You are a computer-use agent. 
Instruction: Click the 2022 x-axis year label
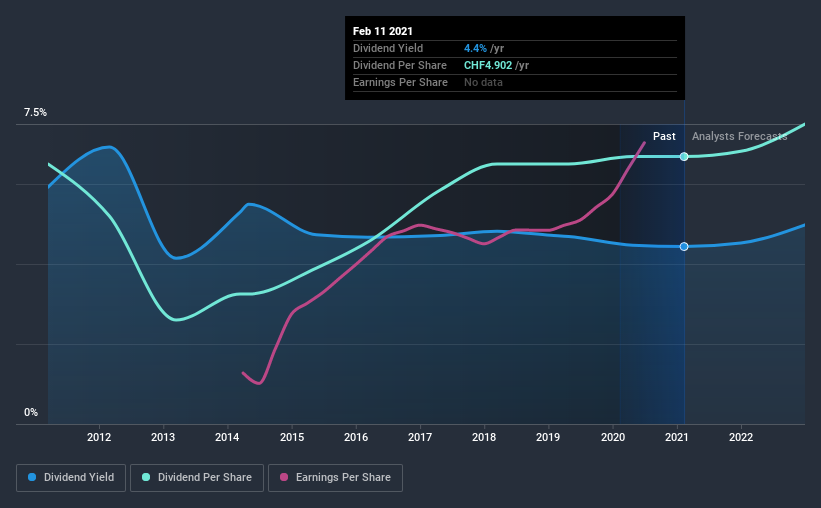click(741, 437)
